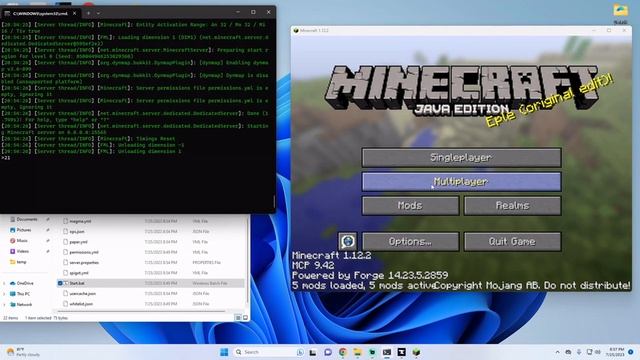
Task: Select whitelist.json in file explorer
Action: [x=81, y=304]
